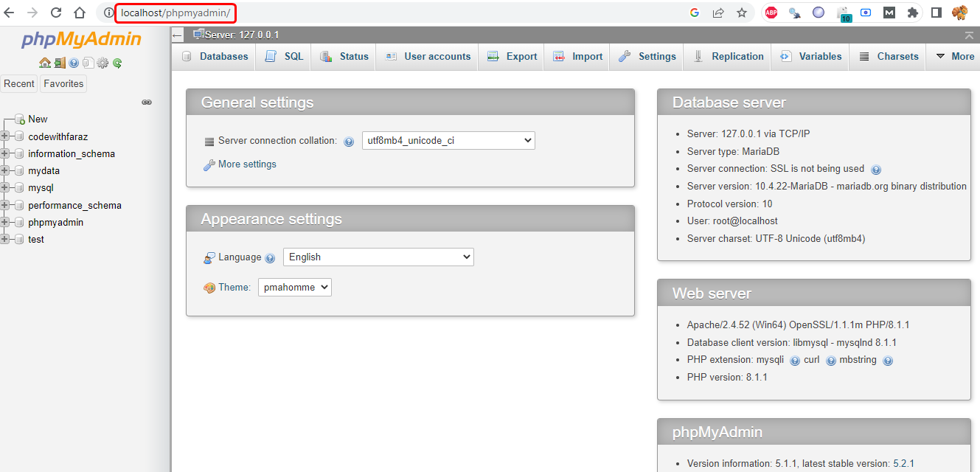Open the Chrome extensions puzzle icon
This screenshot has width=980, height=472.
coord(913,13)
